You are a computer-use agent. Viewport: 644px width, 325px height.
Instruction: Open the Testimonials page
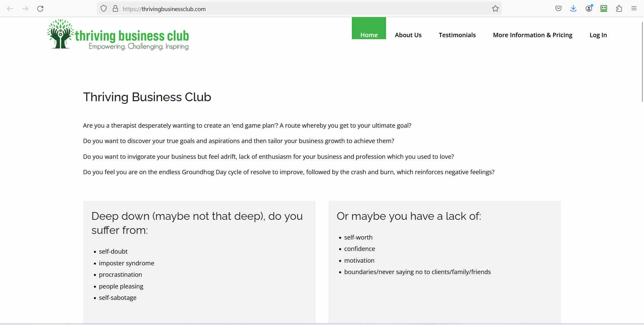457,35
